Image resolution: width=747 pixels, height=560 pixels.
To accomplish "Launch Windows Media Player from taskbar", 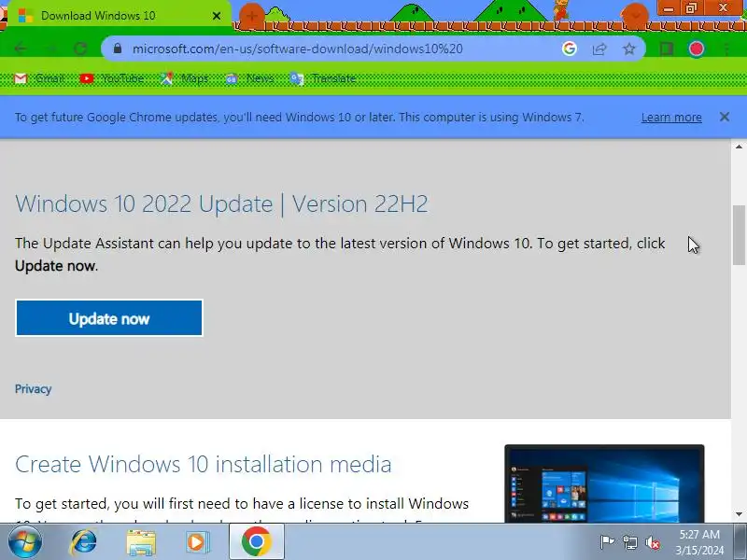I will pos(197,542).
